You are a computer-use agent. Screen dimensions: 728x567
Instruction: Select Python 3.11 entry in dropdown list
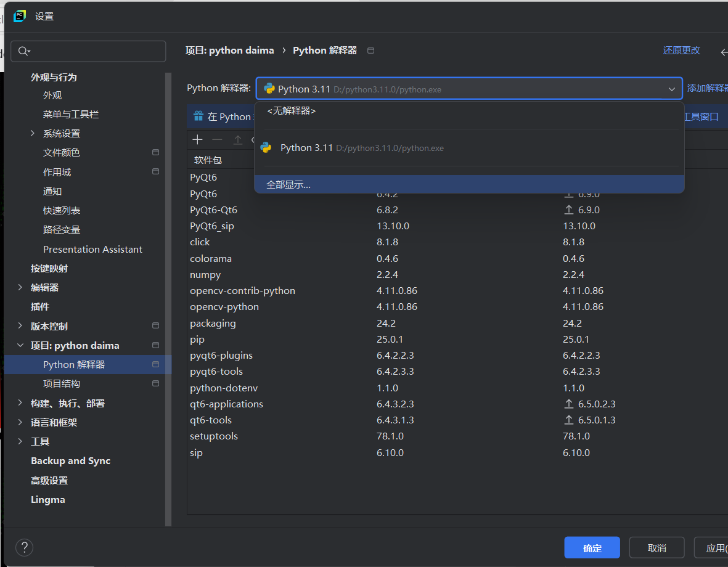click(469, 148)
